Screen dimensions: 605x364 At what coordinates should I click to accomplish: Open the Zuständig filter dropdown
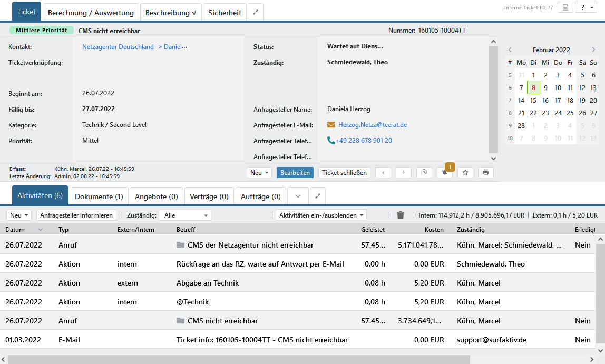pyautogui.click(x=186, y=215)
